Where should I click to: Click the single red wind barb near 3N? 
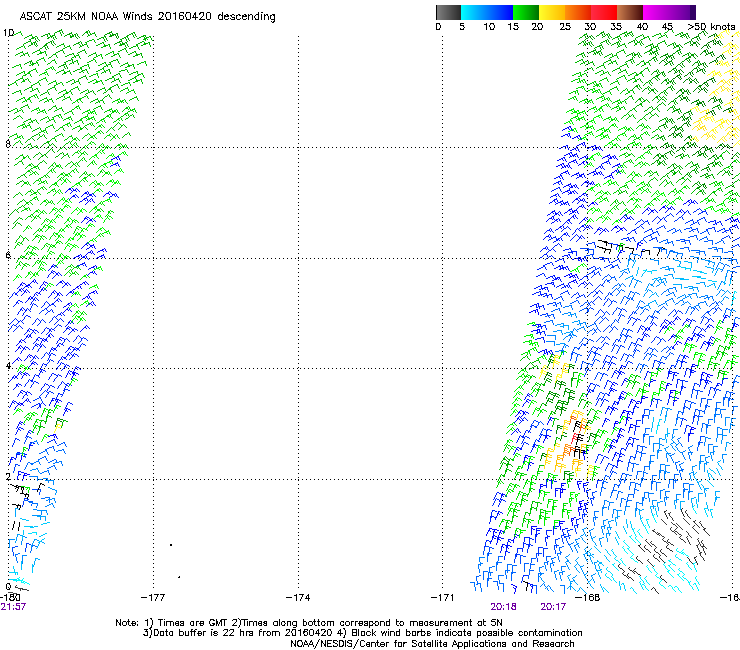point(575,439)
